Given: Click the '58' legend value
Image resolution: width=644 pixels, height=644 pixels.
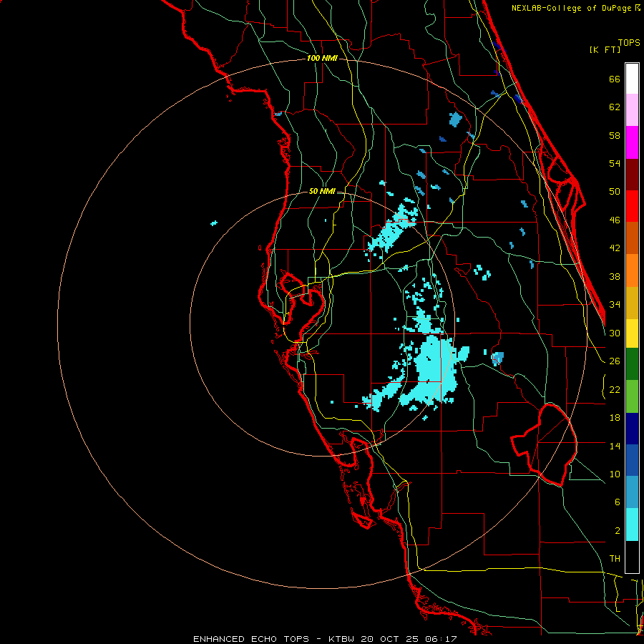Looking at the screenshot, I should pyautogui.click(x=615, y=135).
